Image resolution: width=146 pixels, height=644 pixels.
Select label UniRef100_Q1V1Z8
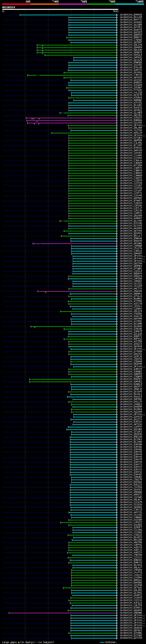click(131, 60)
